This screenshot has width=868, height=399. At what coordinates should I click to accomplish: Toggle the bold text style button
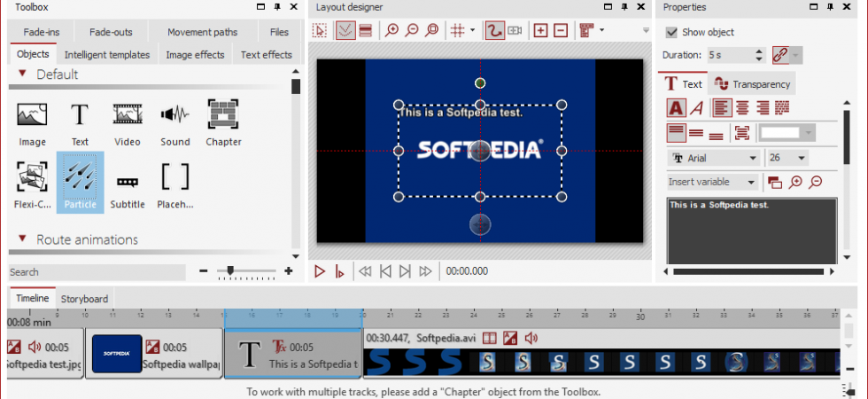pyautogui.click(x=675, y=107)
